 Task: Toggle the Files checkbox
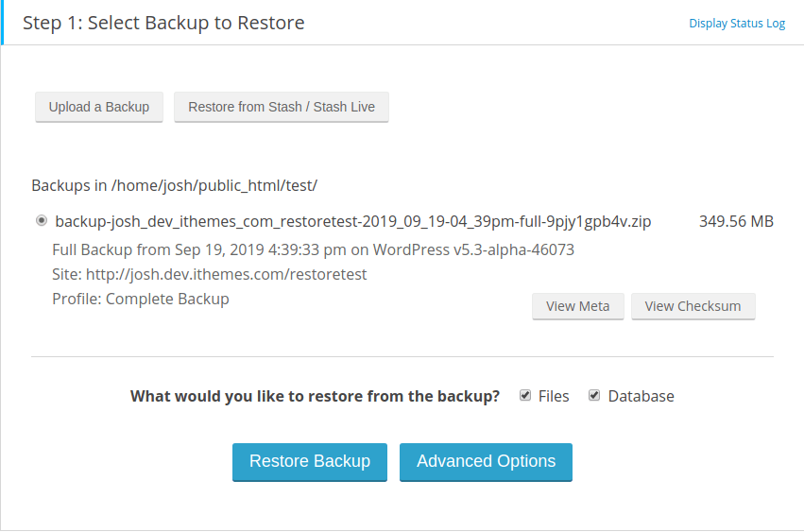point(525,395)
